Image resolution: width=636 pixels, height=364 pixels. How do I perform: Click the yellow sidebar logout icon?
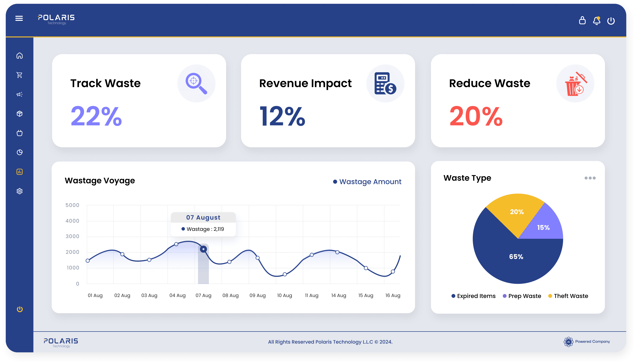pos(20,309)
